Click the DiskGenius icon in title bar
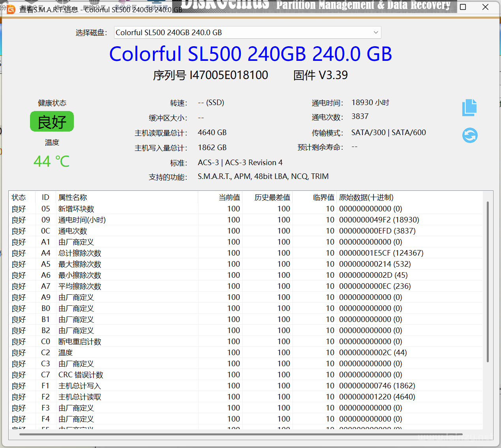This screenshot has height=448, width=501. tap(11, 9)
